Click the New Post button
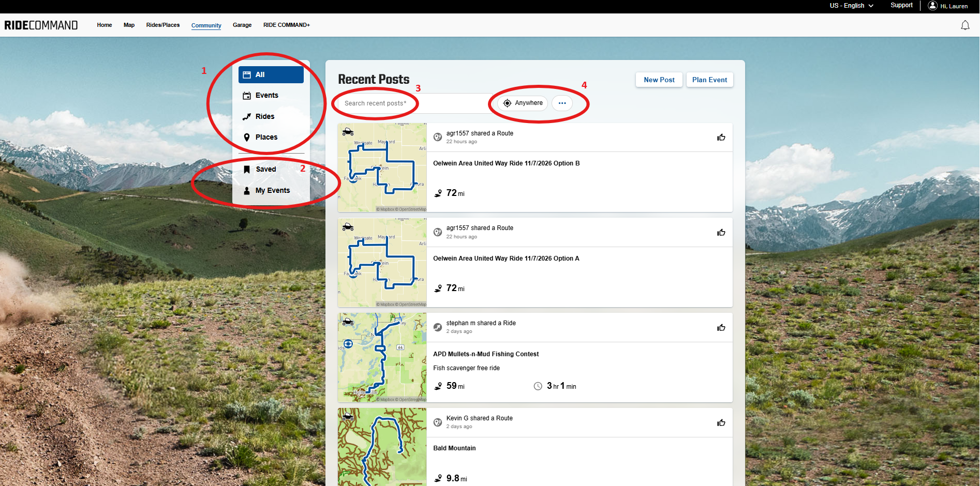Screen dimensions: 980x486 tap(659, 80)
